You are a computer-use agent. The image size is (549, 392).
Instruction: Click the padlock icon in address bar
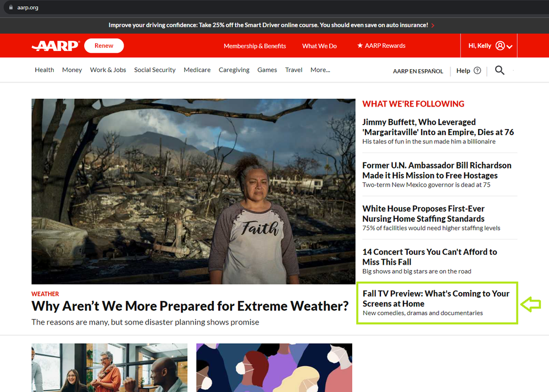(11, 7)
